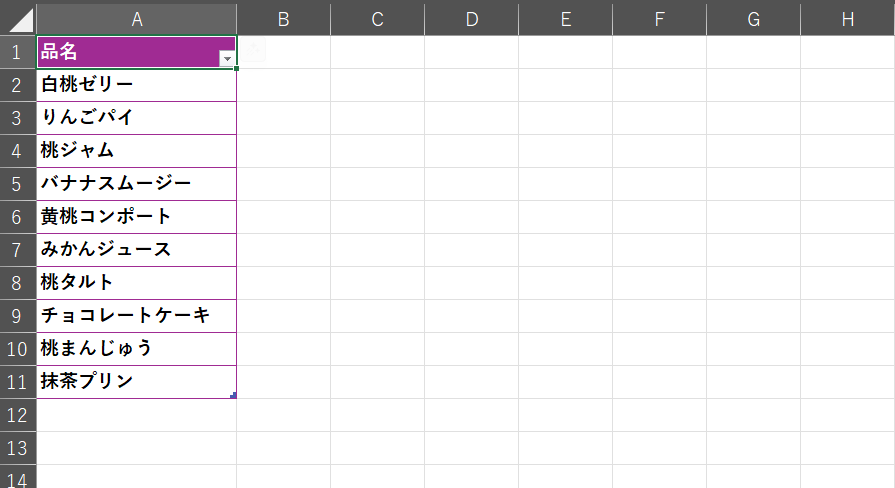The width and height of the screenshot is (895, 488).
Task: Select row 1 header
Action: [18, 52]
